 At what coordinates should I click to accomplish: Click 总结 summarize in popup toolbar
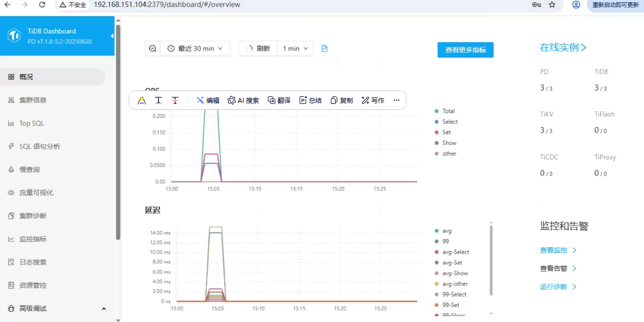(310, 101)
